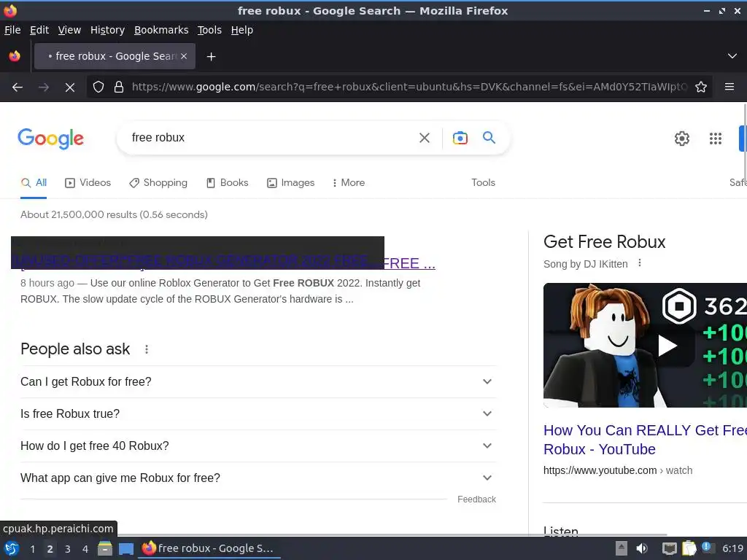Search by image with camera icon

point(460,138)
